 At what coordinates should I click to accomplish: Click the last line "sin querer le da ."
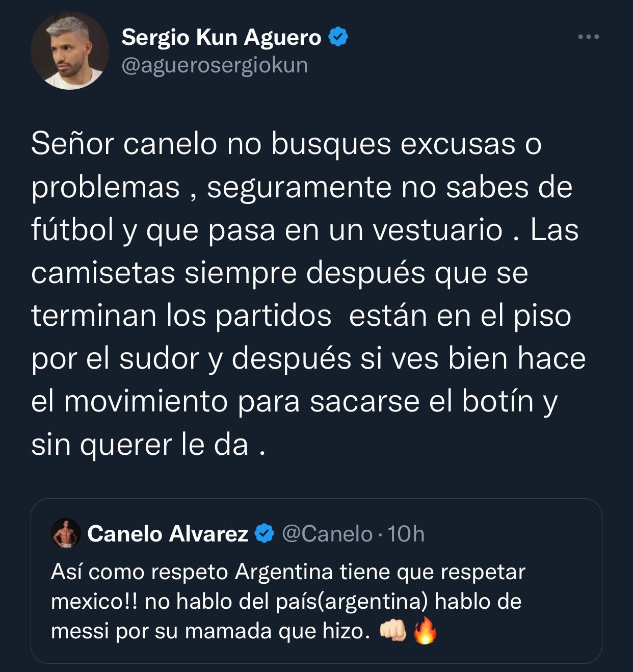(148, 445)
